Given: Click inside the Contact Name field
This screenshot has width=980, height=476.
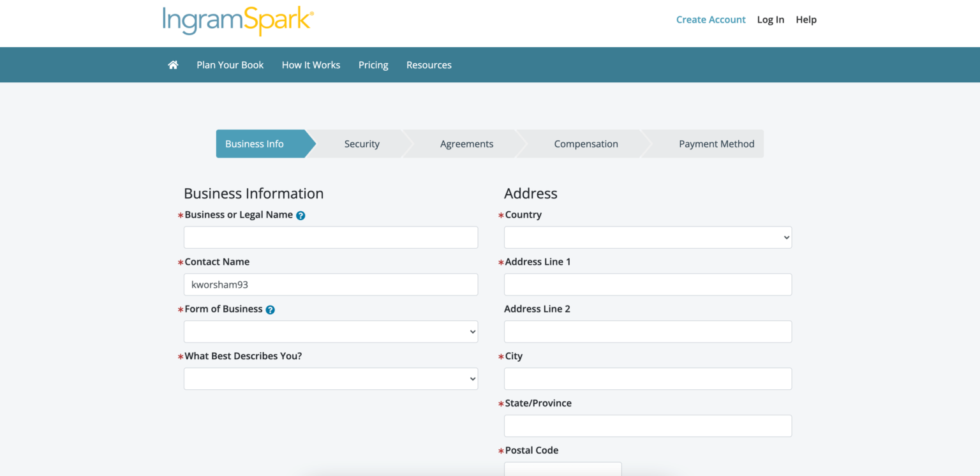Looking at the screenshot, I should pyautogui.click(x=330, y=284).
